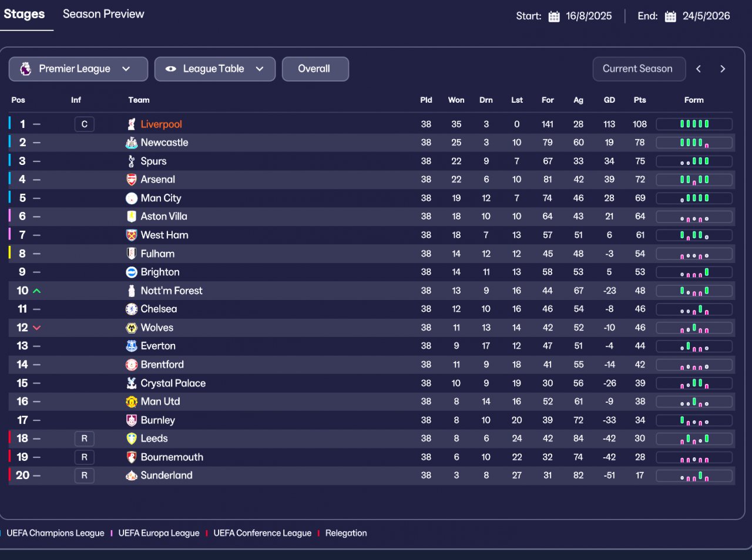This screenshot has width=752, height=560.
Task: Open the League Table view dropdown
Action: tap(214, 69)
